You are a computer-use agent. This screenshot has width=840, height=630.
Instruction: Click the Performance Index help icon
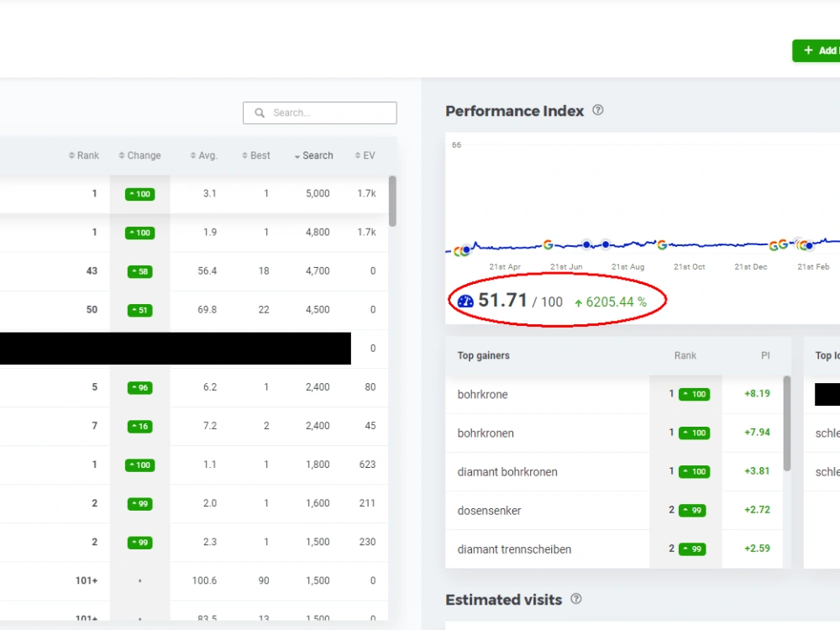(x=598, y=110)
